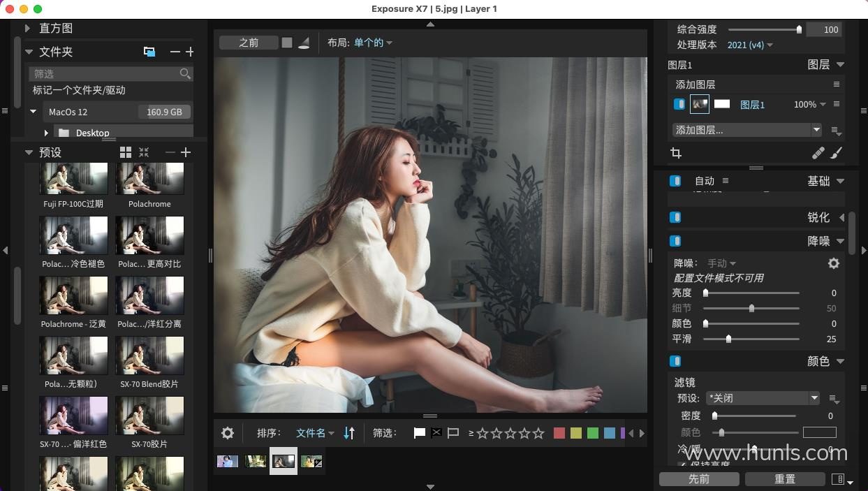Toggle the 降噪 panel switch
The image size is (868, 491).
click(x=675, y=241)
